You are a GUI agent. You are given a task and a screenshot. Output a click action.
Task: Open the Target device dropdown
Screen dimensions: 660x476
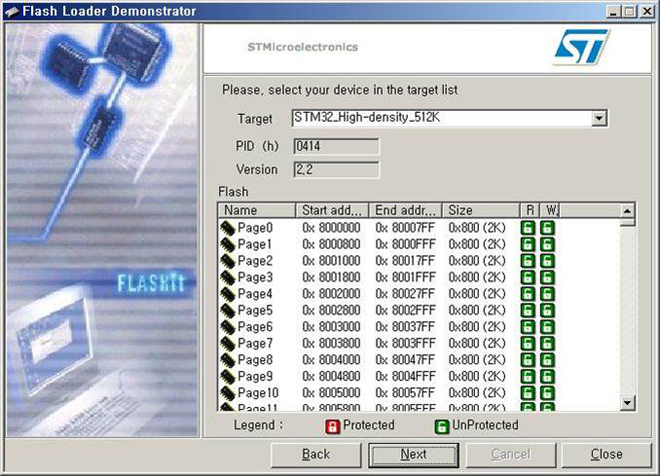pyautogui.click(x=449, y=118)
